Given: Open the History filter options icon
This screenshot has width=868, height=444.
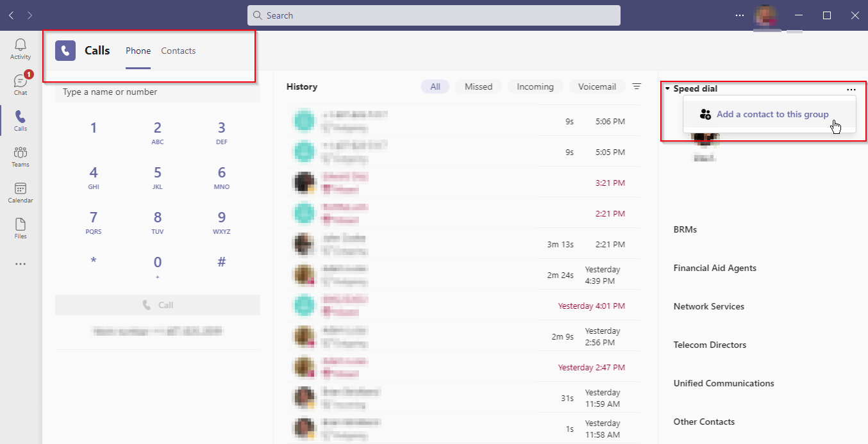Looking at the screenshot, I should coord(637,86).
